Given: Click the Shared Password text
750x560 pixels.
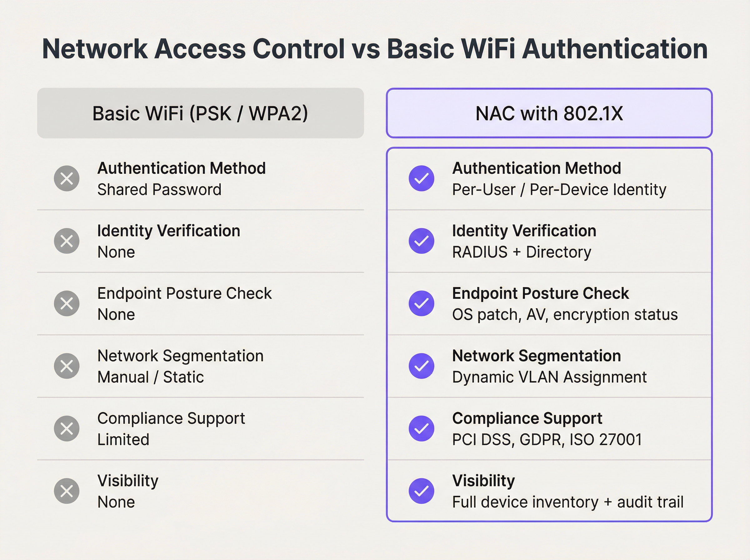Looking at the screenshot, I should pyautogui.click(x=159, y=189).
